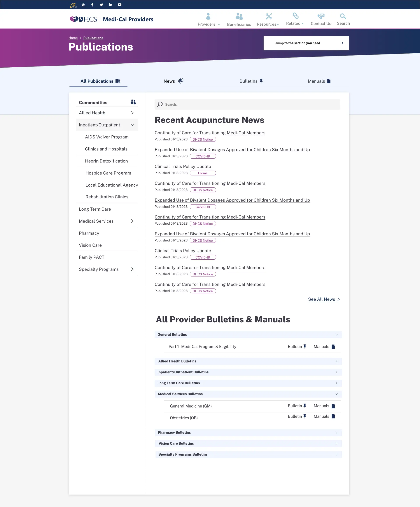Open Obstetrics (OB) Manuals document icon
The image size is (420, 507).
tap(333, 416)
